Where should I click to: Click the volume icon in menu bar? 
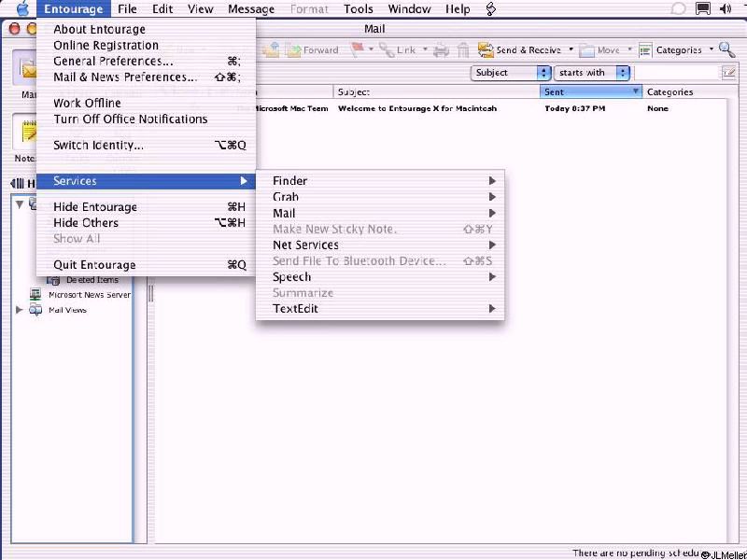coord(726,8)
